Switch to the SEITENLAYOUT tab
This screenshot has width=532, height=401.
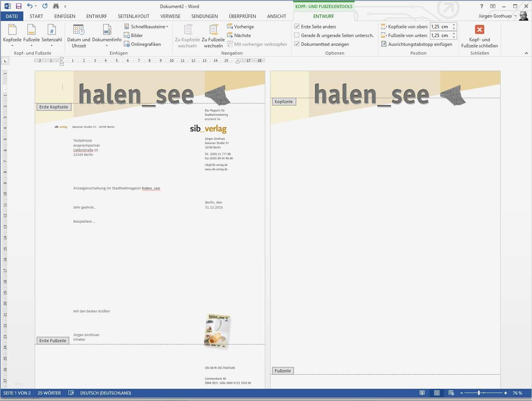click(133, 16)
